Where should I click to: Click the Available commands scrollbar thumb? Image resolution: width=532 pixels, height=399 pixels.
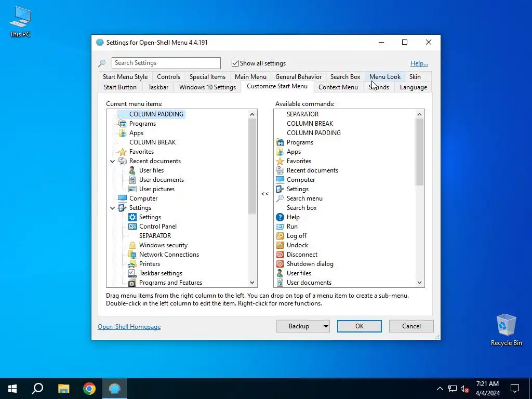[x=420, y=152]
